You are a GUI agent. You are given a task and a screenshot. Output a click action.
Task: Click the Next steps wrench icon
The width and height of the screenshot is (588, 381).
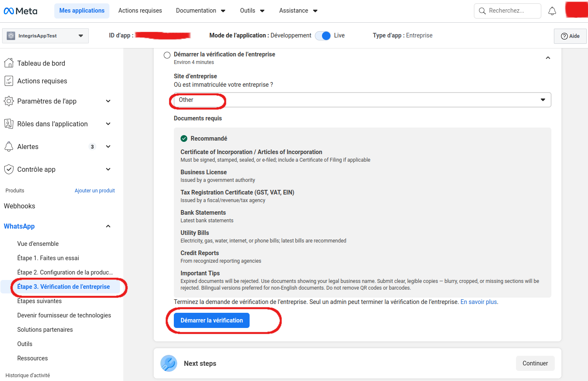tap(169, 363)
